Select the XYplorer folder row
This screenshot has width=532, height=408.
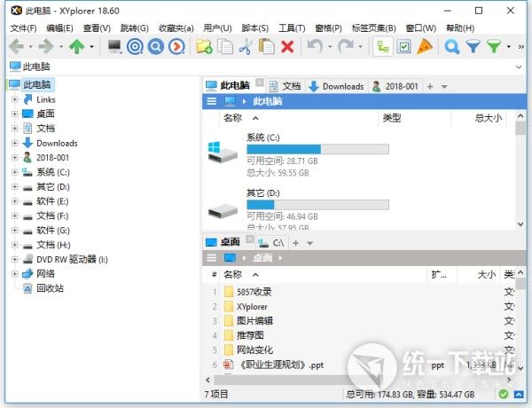pyautogui.click(x=360, y=307)
